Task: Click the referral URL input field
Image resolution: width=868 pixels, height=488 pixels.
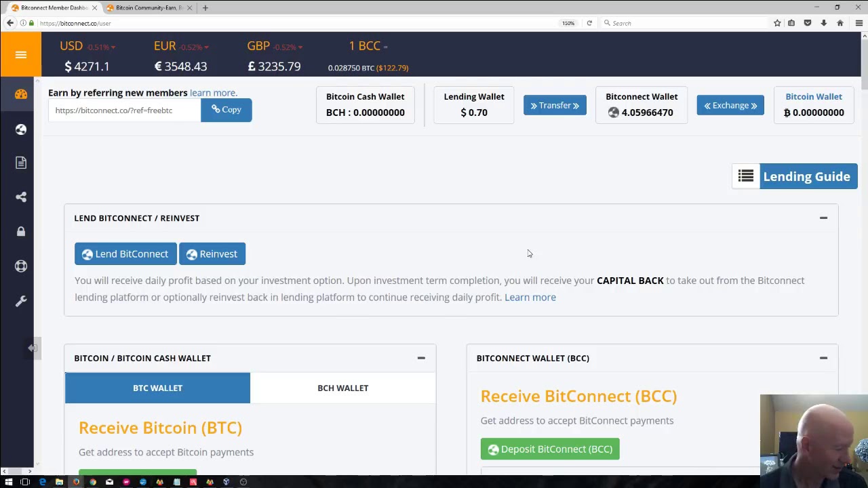Action: [124, 110]
